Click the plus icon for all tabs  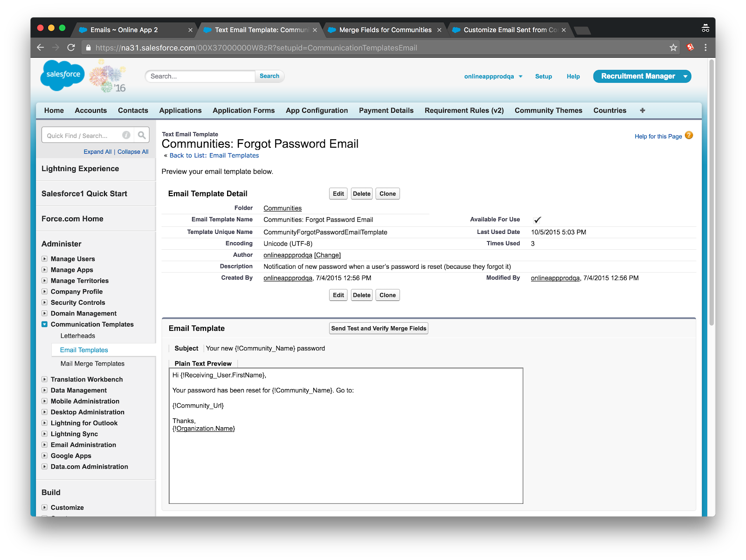642,110
